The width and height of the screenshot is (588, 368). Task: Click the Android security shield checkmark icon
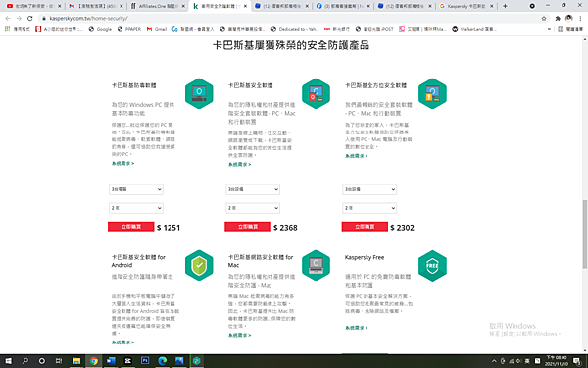[199, 265]
